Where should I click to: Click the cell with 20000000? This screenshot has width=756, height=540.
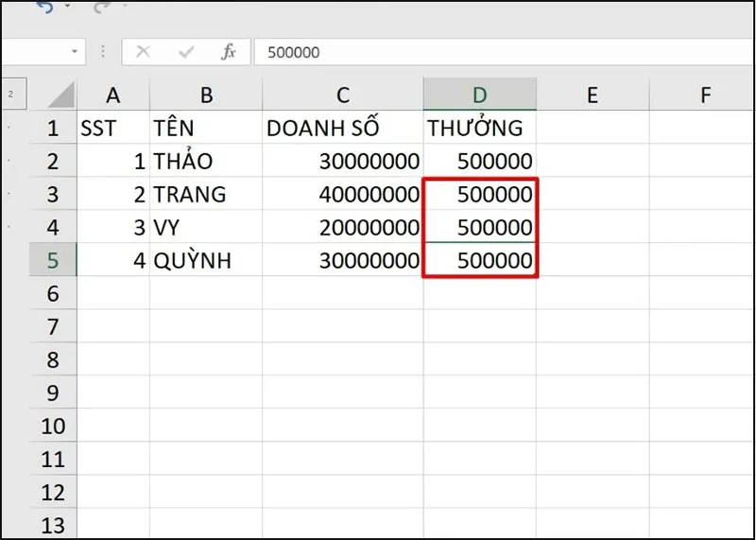point(343,227)
